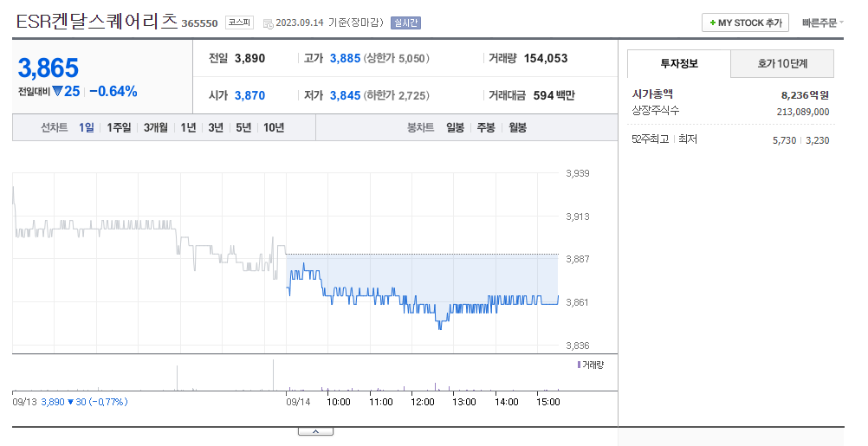Select the 주봉 candle chart
This screenshot has height=446, width=868.
[x=486, y=128]
